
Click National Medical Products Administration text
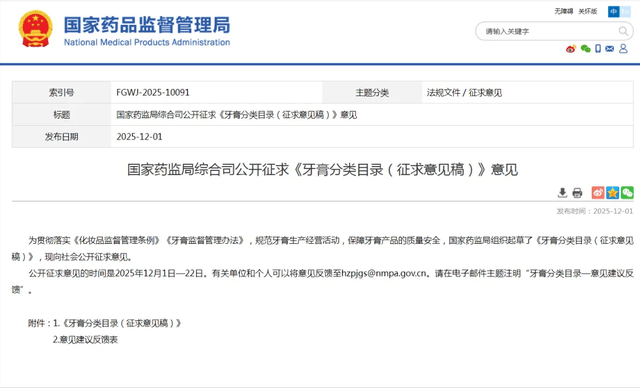tap(147, 42)
